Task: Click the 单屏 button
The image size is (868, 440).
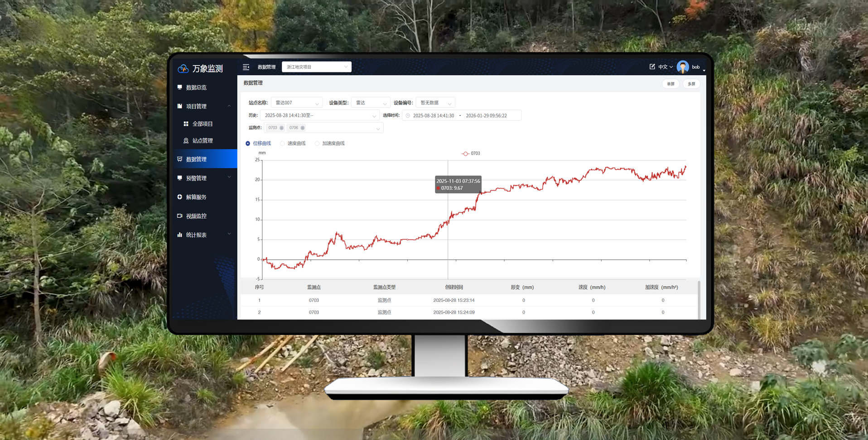Action: click(670, 84)
